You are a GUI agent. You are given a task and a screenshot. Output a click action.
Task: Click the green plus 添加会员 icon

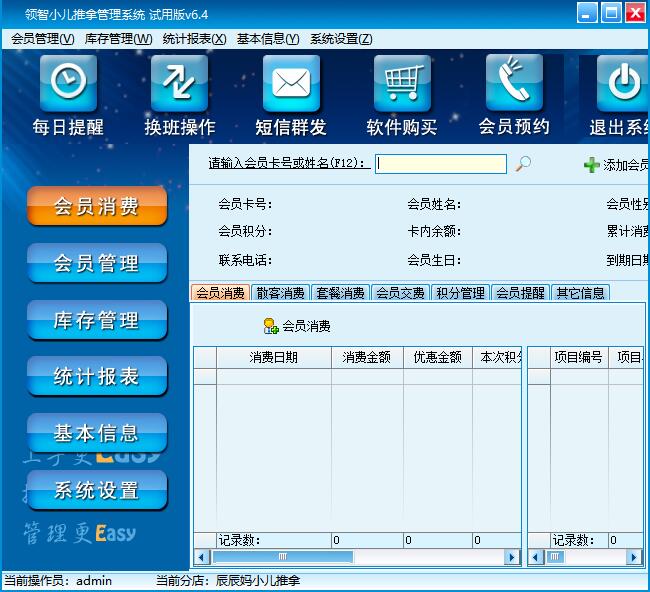[x=592, y=165]
